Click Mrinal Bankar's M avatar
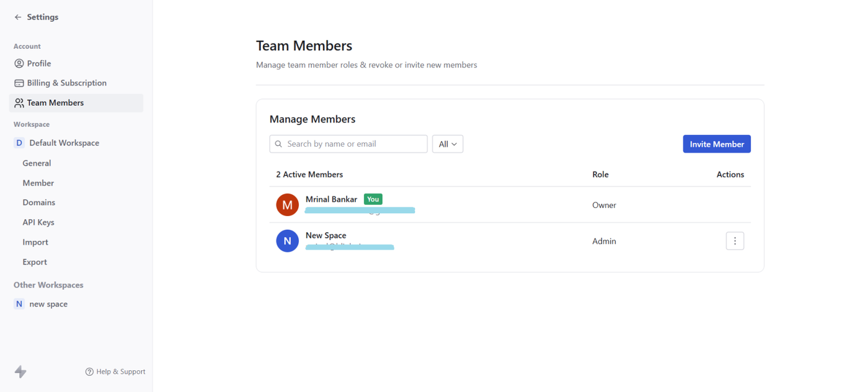868x392 pixels. [x=287, y=205]
